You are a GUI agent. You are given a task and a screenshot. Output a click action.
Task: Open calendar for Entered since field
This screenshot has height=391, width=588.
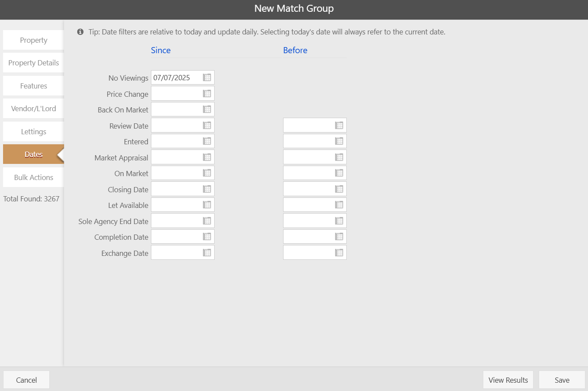(x=207, y=141)
